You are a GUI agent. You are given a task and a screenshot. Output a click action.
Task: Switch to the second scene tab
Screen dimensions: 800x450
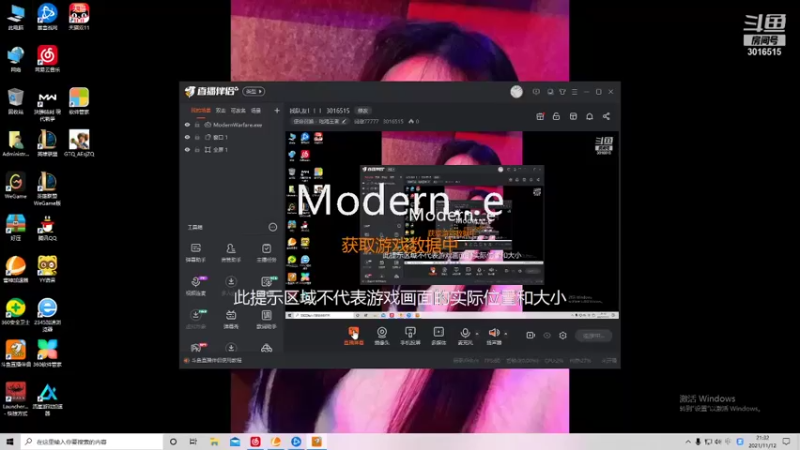220,110
